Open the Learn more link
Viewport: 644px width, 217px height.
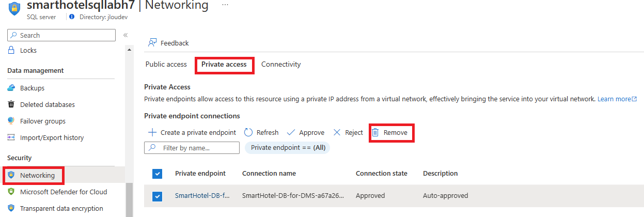617,99
